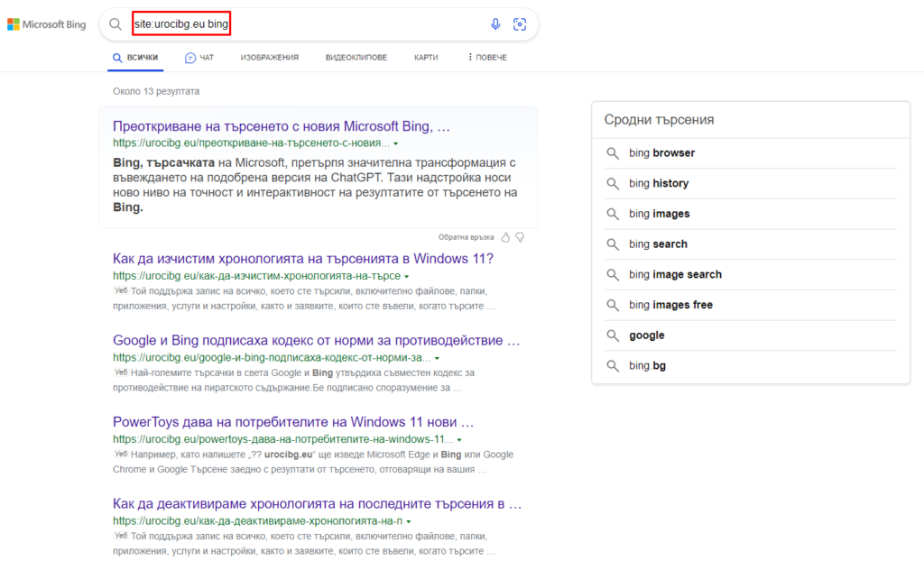Open the КАРТИ tab
The height and width of the screenshot is (561, 924).
426,58
